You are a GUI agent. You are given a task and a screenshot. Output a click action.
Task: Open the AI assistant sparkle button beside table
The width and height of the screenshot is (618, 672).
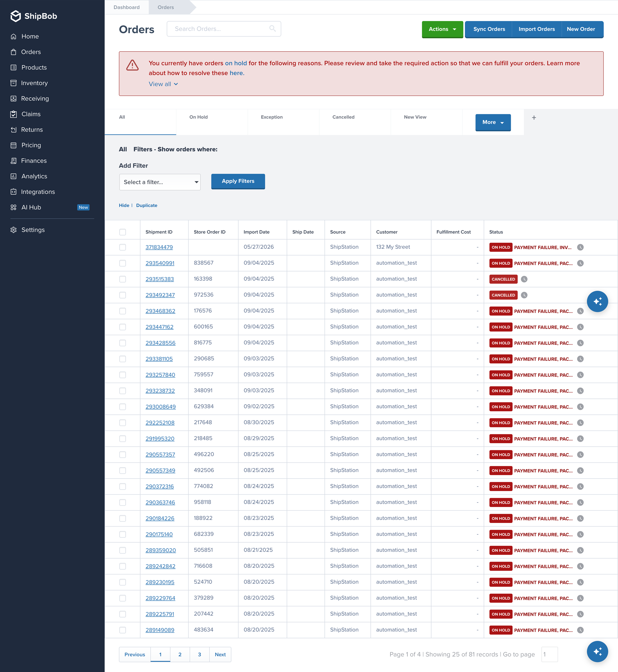point(597,301)
